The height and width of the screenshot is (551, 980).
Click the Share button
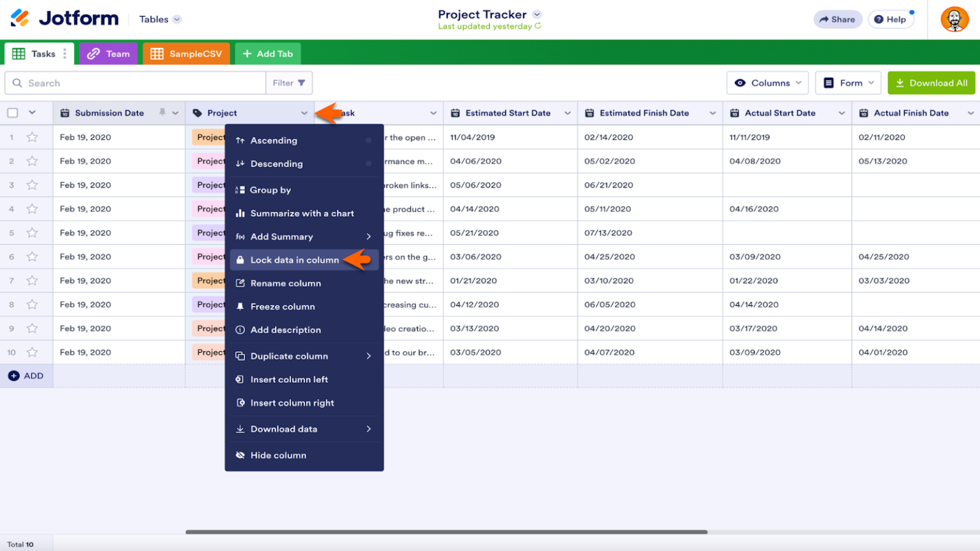pyautogui.click(x=838, y=19)
